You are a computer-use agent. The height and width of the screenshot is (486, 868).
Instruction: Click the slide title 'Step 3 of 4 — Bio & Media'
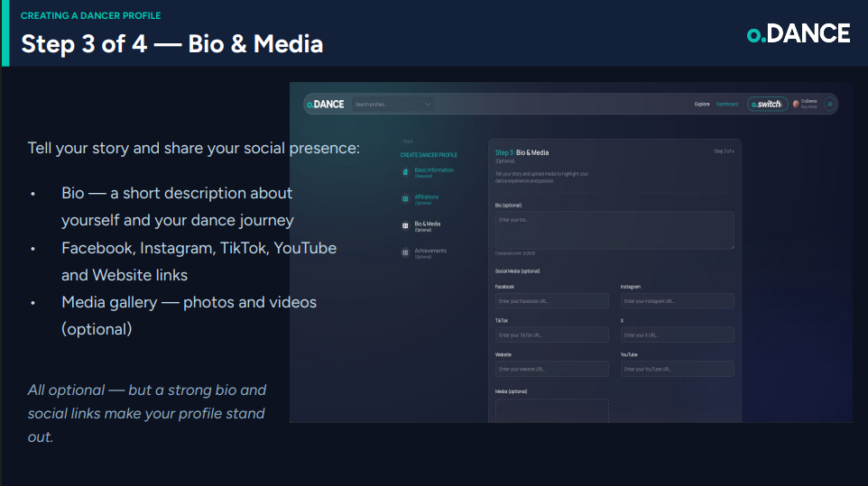[172, 44]
